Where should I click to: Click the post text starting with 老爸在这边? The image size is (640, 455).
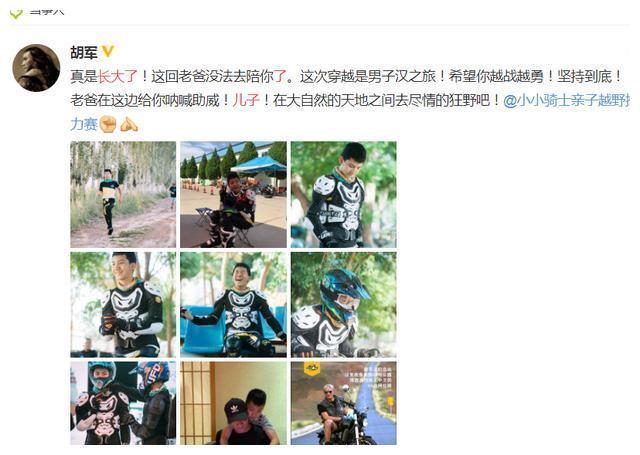(286, 100)
